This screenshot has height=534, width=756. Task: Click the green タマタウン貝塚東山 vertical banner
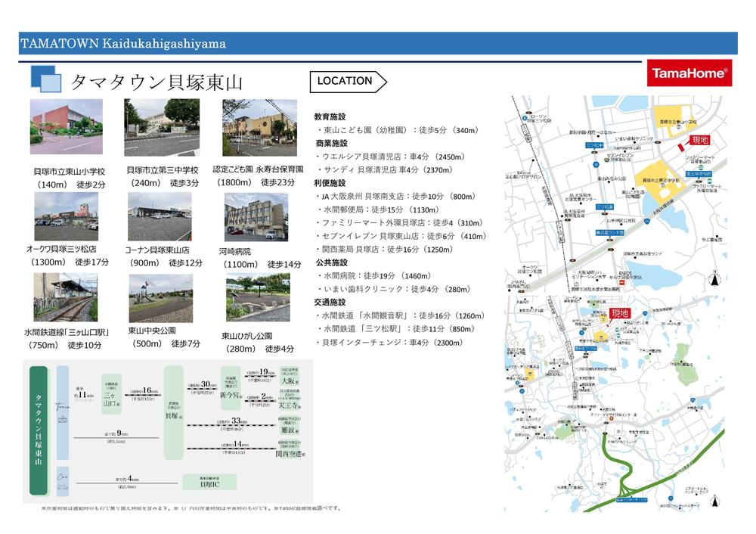[39, 432]
